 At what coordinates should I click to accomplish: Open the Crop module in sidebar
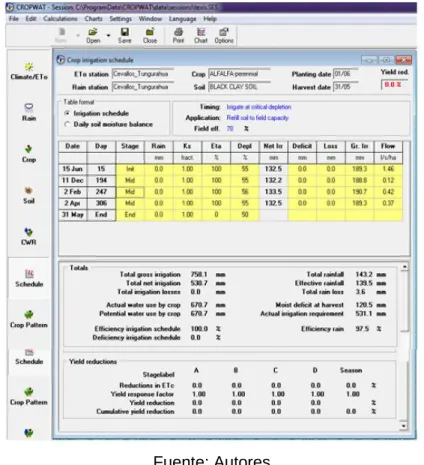click(29, 154)
